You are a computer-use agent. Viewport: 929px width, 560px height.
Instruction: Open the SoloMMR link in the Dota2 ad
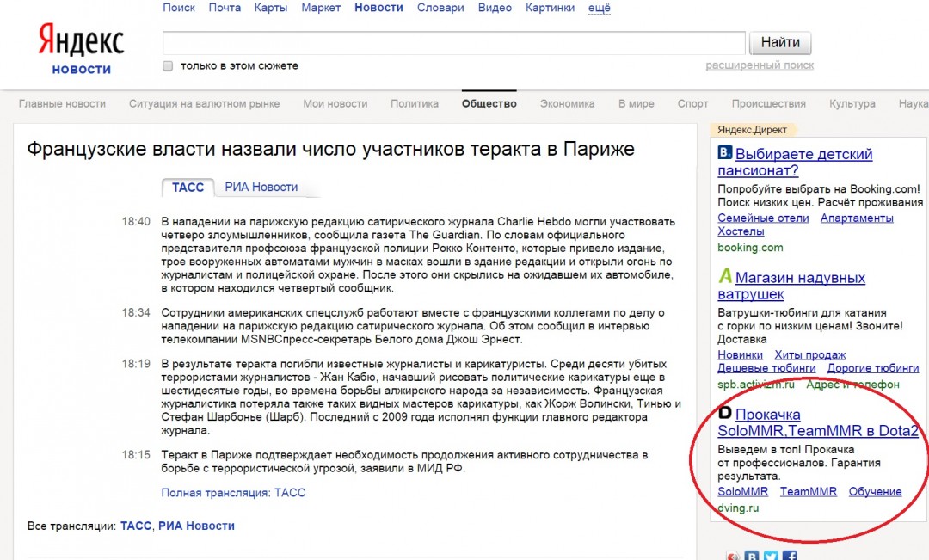pos(741,490)
